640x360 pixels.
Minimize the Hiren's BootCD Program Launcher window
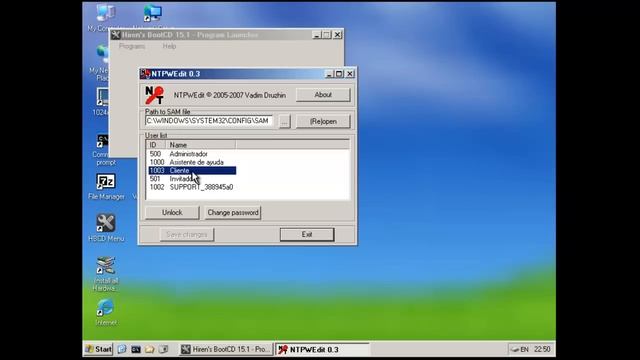pyautogui.click(x=317, y=35)
